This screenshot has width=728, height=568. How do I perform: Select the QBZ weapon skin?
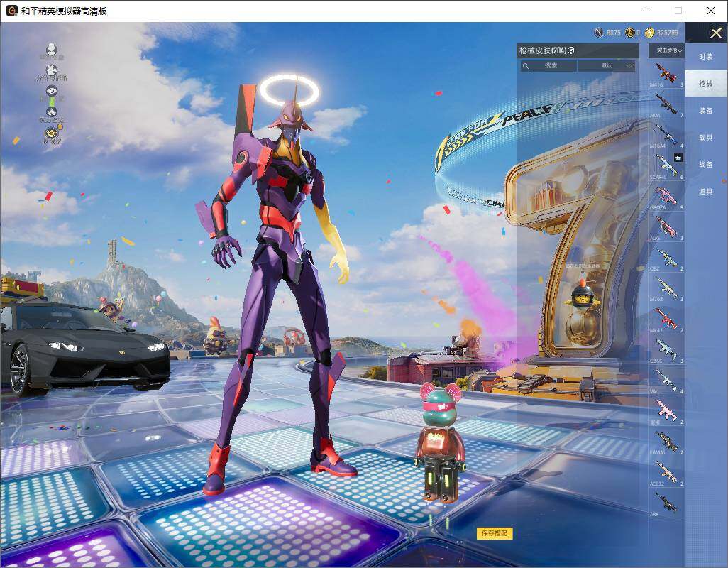tap(666, 257)
